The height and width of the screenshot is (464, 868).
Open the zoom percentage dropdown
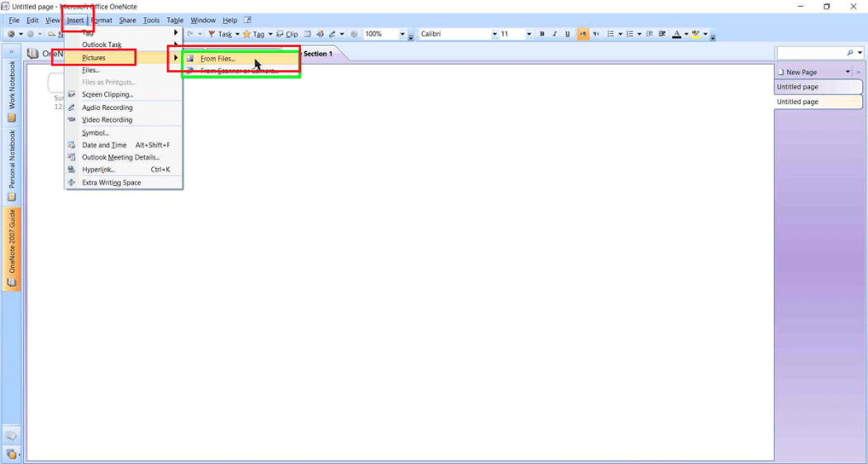(x=403, y=35)
